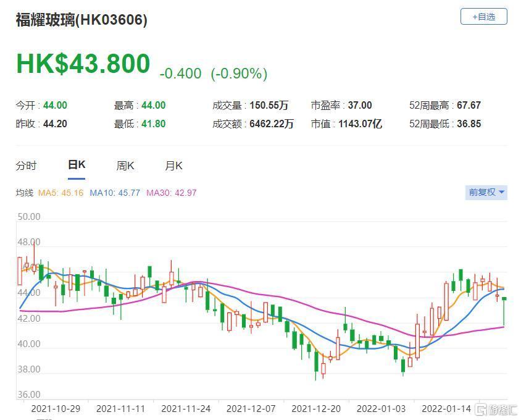Click the 2021-12-20 date axis label
This screenshot has height=420, width=521.
click(316, 409)
